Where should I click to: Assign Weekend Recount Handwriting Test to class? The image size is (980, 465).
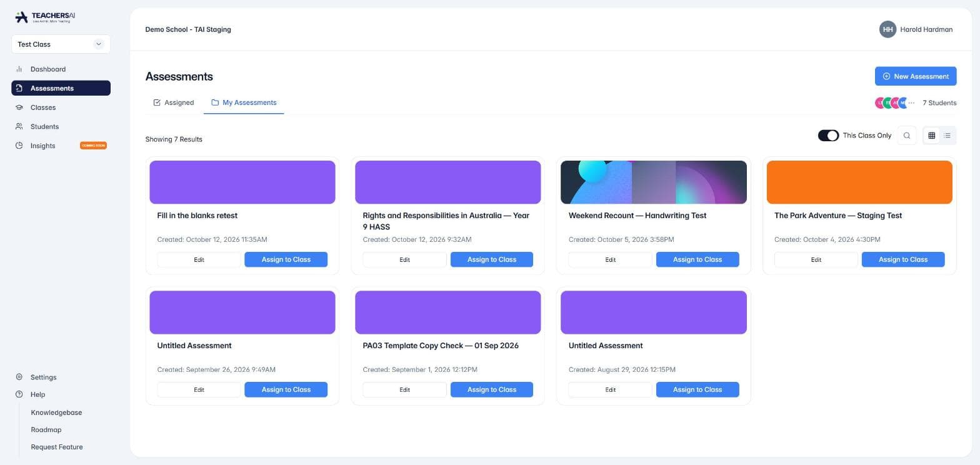click(697, 259)
